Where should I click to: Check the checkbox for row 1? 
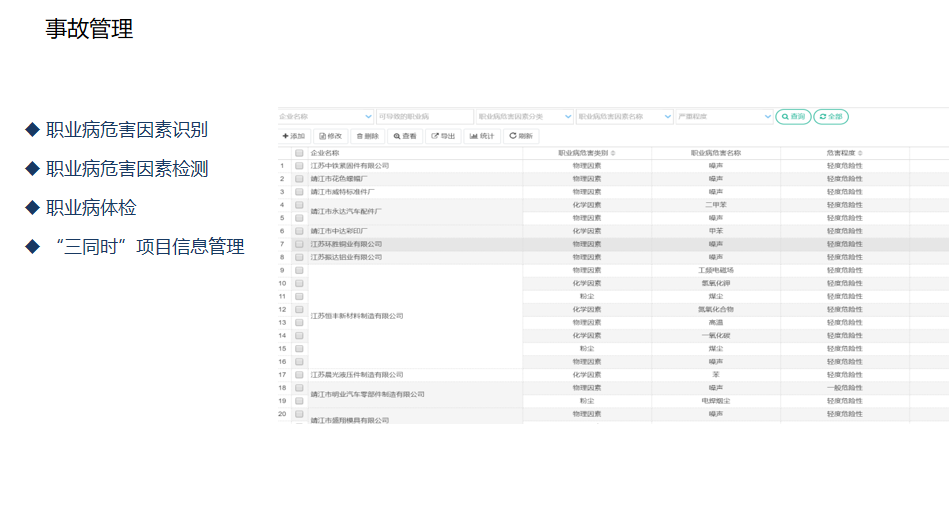coord(299,166)
